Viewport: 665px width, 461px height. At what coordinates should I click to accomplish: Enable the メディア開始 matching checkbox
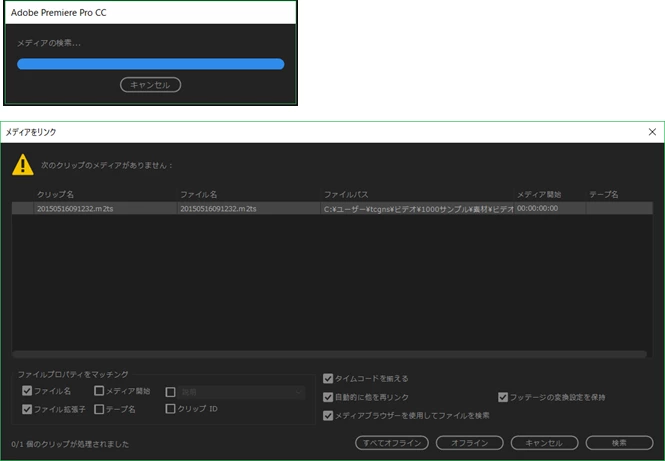99,391
